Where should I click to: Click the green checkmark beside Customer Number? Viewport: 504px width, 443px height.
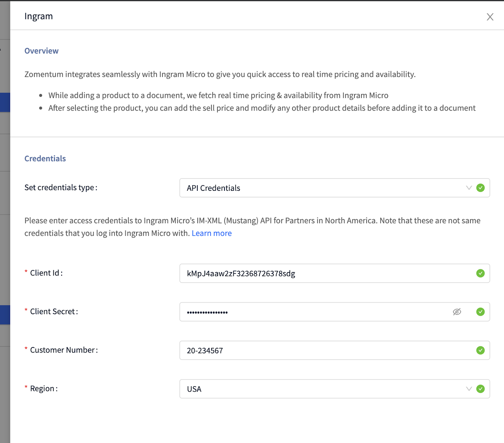tap(480, 350)
